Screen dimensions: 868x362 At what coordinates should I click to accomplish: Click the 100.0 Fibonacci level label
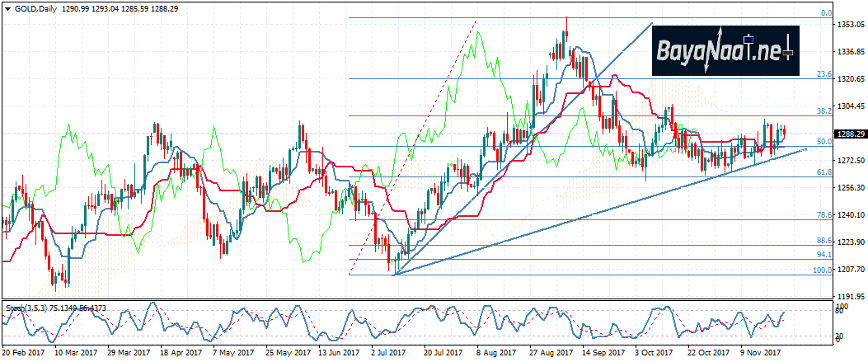pos(821,270)
